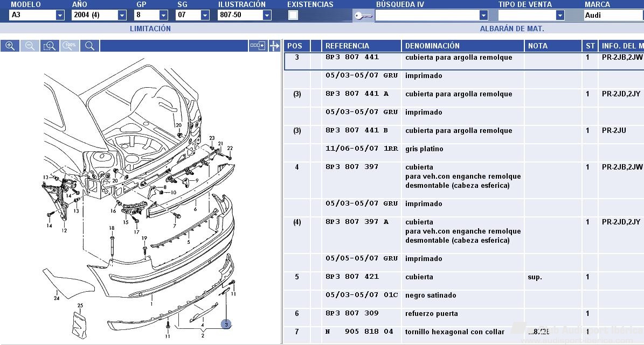This screenshot has width=644, height=345.
Task: Open the Ilustración dropdown showing 807-50
Action: point(267,15)
